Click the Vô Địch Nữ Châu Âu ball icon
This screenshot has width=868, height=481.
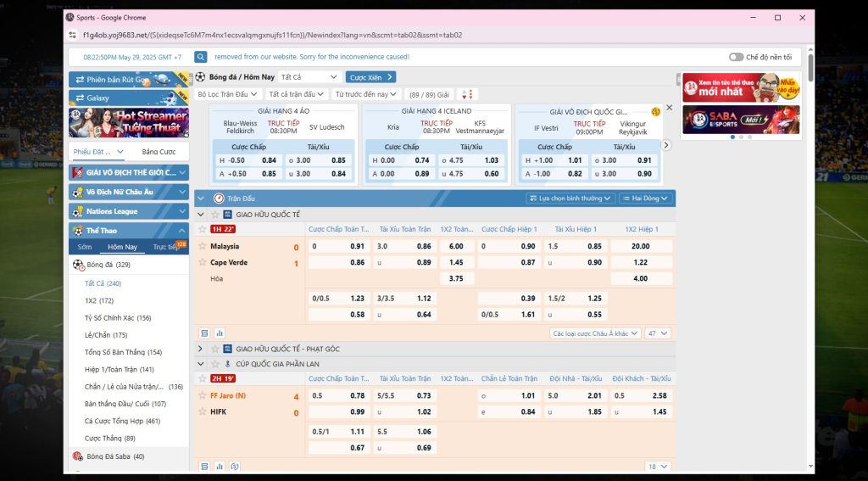pos(78,192)
